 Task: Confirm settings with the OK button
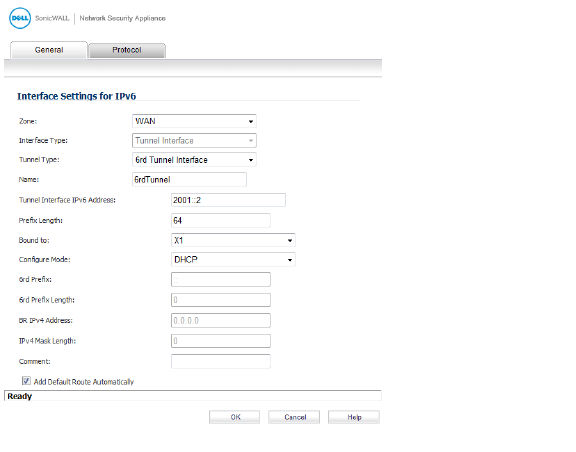pyautogui.click(x=234, y=417)
